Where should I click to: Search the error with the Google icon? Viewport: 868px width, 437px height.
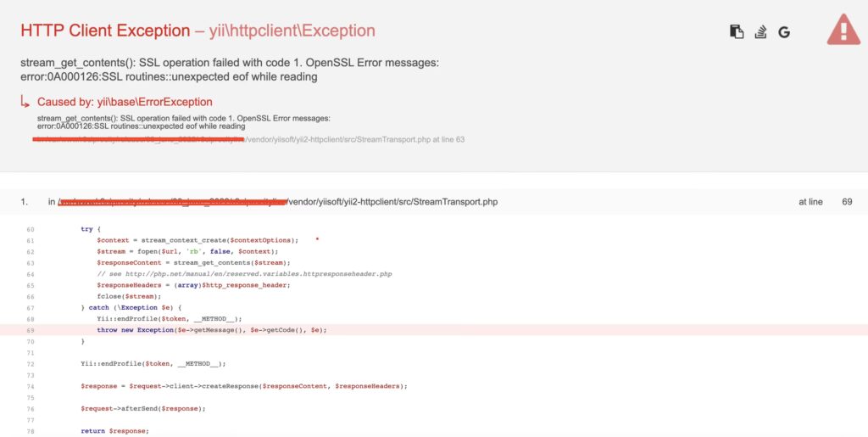[x=784, y=32]
